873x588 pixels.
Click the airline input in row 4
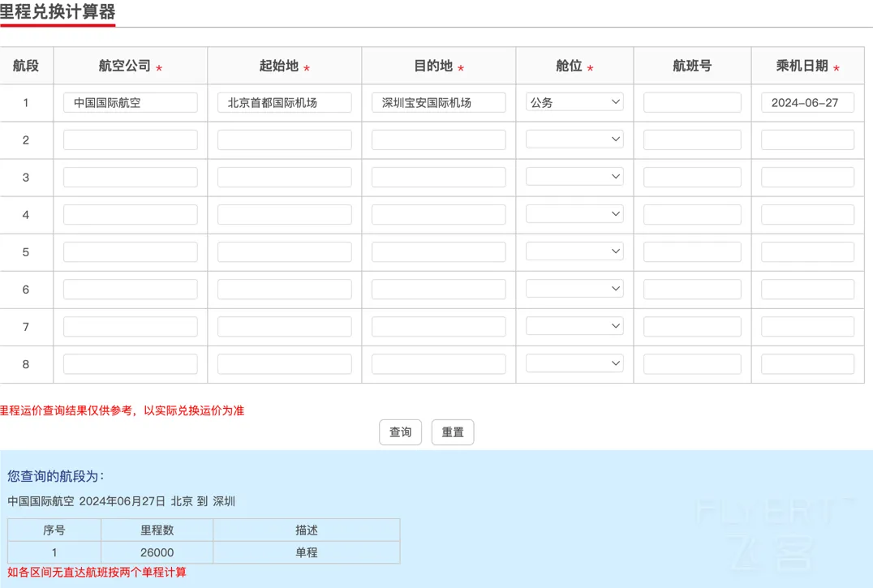point(131,214)
